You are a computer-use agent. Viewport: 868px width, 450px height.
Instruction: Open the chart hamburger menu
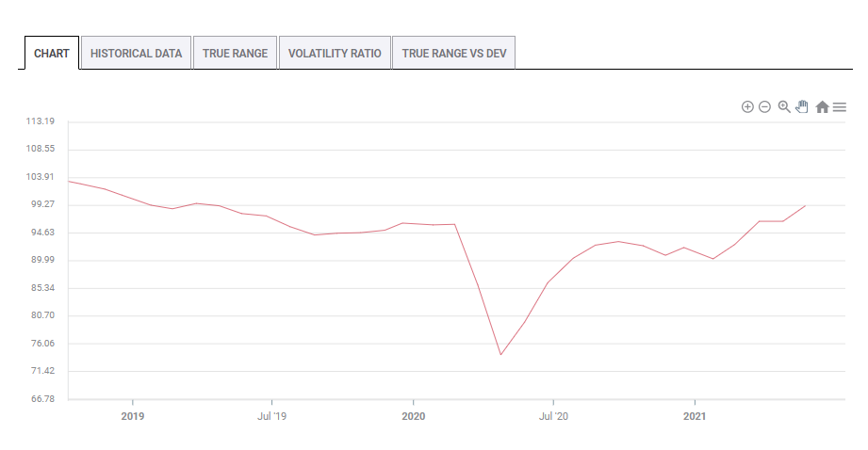click(x=839, y=107)
